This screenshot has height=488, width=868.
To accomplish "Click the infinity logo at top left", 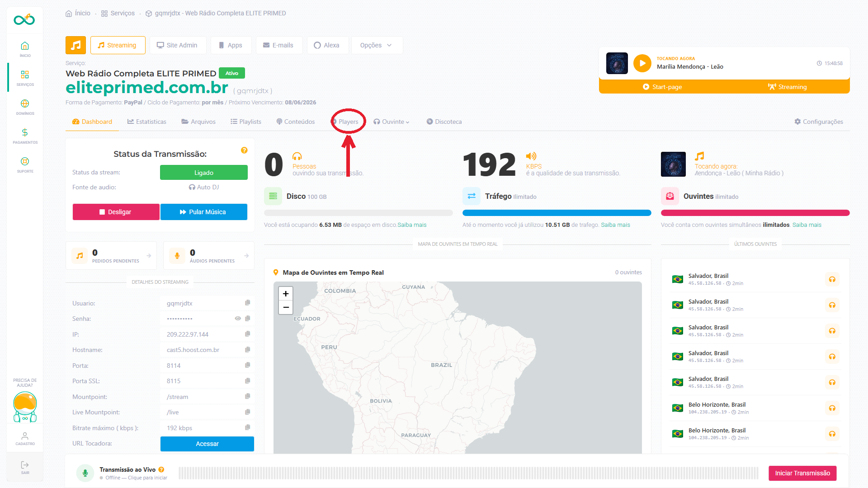I will point(24,19).
